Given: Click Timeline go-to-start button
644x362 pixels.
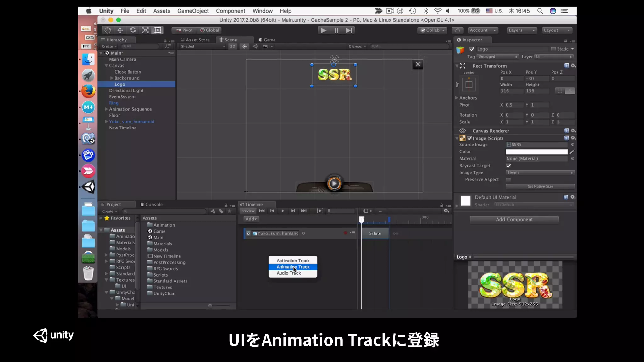Looking at the screenshot, I should point(262,211).
